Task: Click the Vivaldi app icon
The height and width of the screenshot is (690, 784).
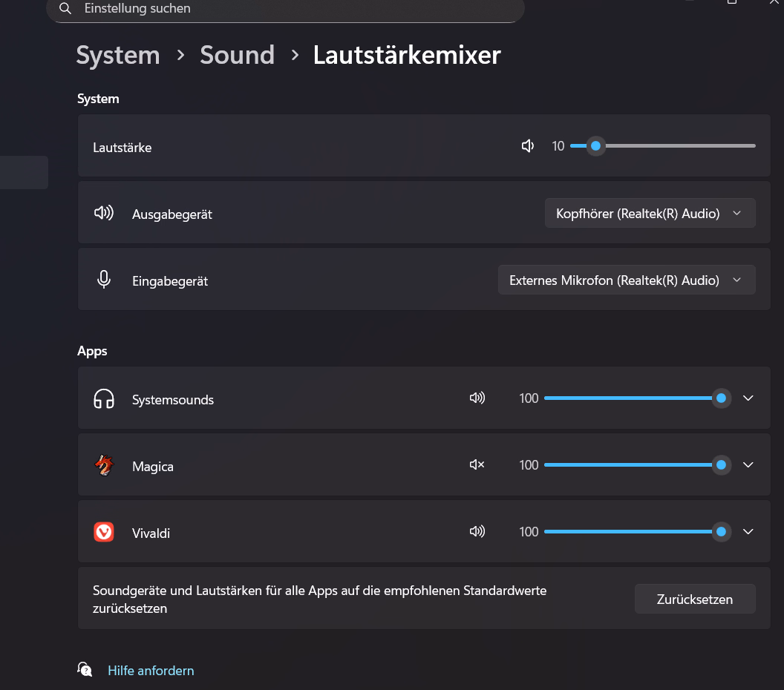Action: coord(104,532)
